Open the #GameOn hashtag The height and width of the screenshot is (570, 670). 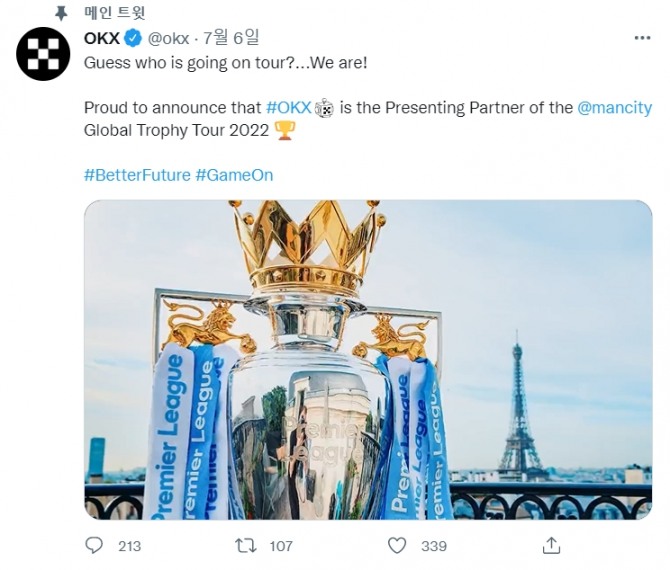coord(234,174)
